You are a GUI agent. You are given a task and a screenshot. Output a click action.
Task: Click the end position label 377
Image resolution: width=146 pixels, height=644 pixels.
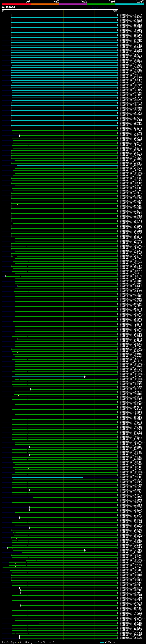[x=115, y=11]
